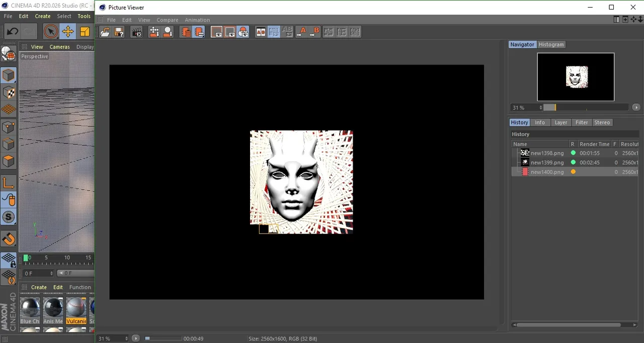Click the Set as B compare icon
The width and height of the screenshot is (644, 343).
tap(314, 32)
